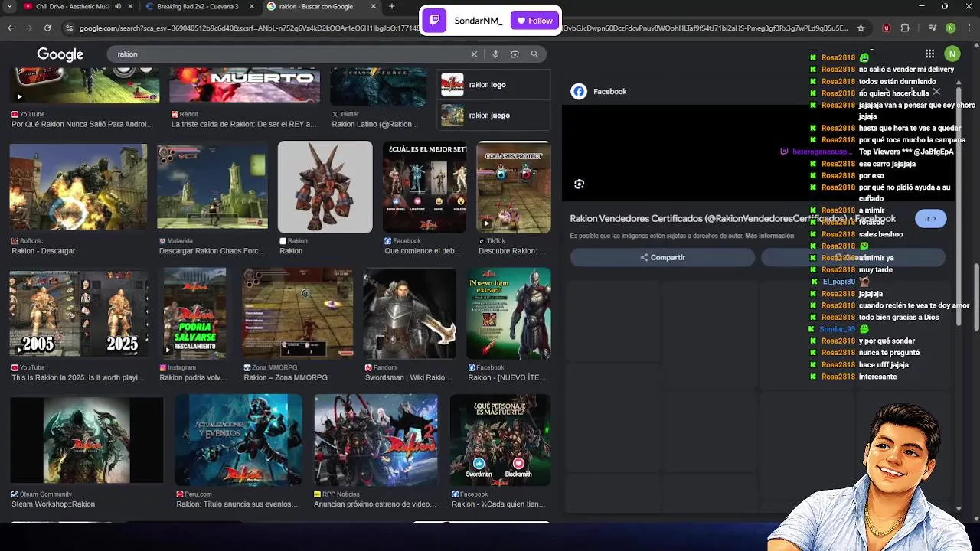980x551 pixels.
Task: Open the Chrome profile N avatar in toolbar
Action: (x=950, y=28)
